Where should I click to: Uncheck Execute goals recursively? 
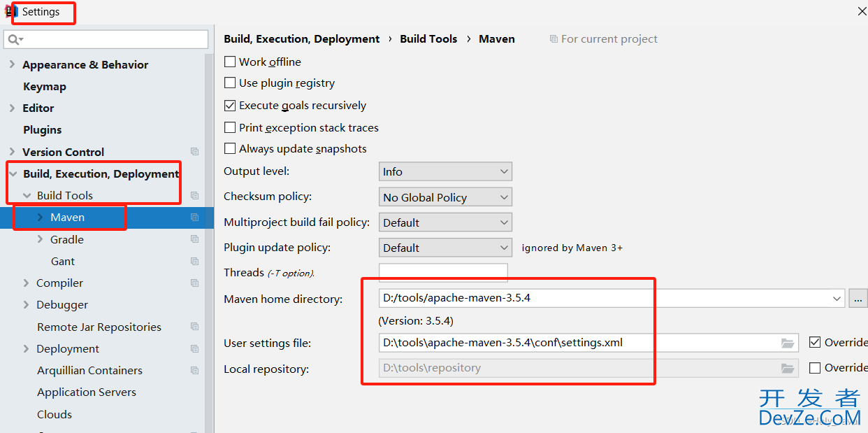coord(230,106)
